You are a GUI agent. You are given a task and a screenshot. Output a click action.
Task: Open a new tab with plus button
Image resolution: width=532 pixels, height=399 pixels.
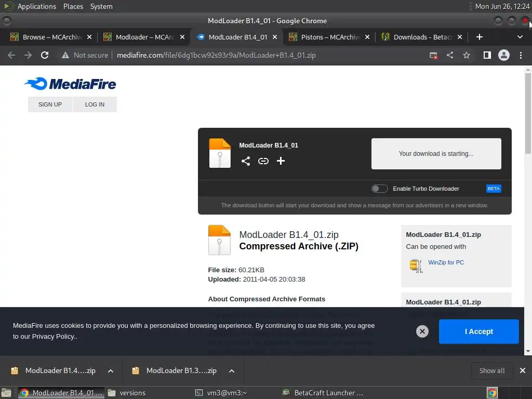tap(480, 37)
